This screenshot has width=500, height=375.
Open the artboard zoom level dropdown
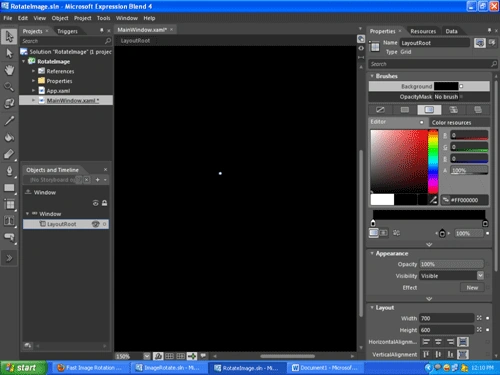147,356
